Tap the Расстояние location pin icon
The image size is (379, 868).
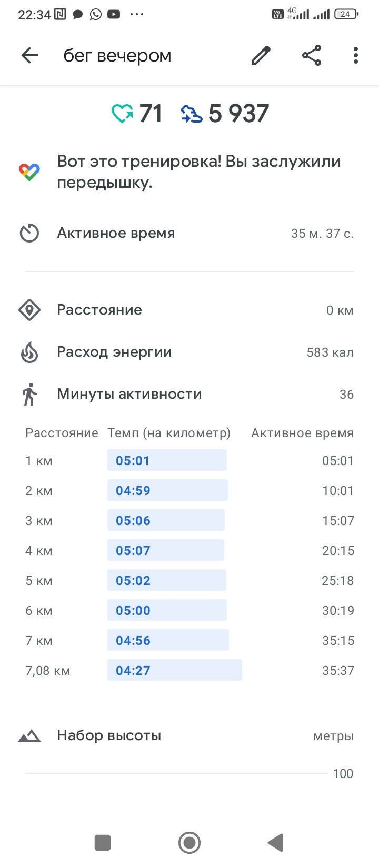pos(29,310)
